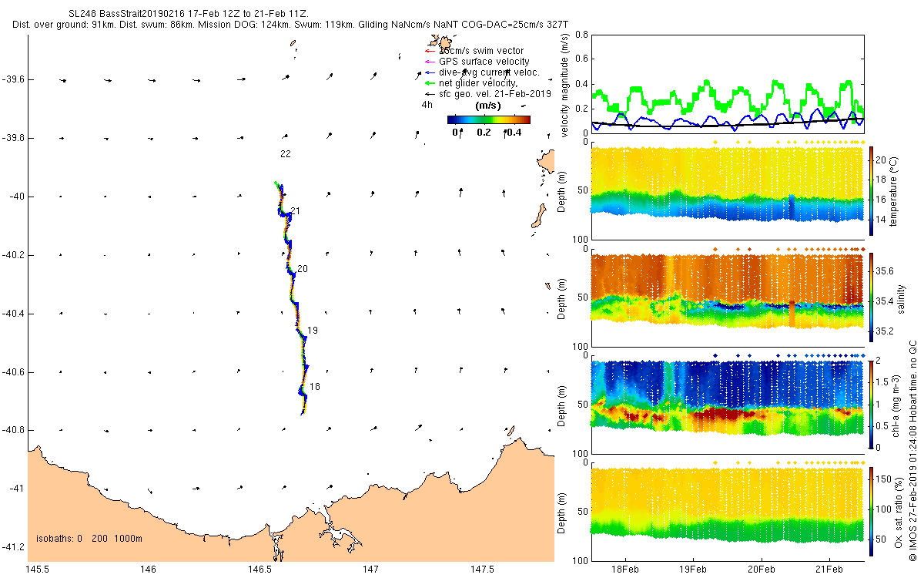Click the '-40.4' latitude tick label
924x578 pixels.
(13, 314)
